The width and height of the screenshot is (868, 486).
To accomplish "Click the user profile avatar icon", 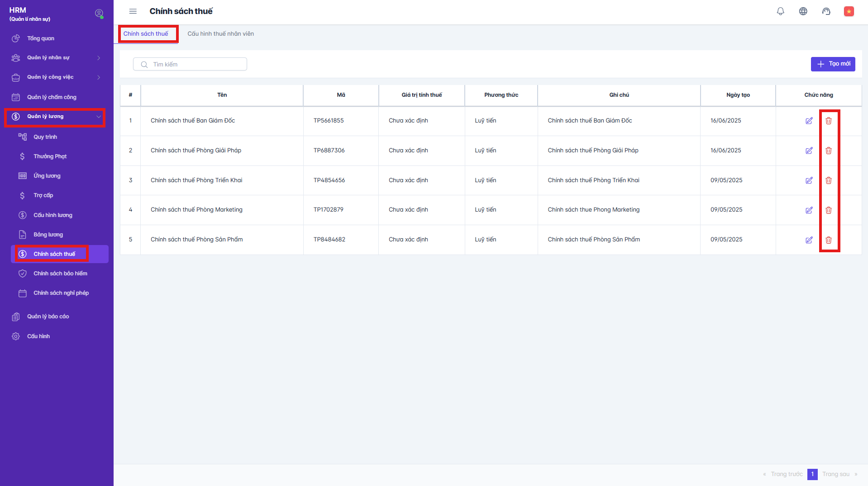I will point(99,14).
